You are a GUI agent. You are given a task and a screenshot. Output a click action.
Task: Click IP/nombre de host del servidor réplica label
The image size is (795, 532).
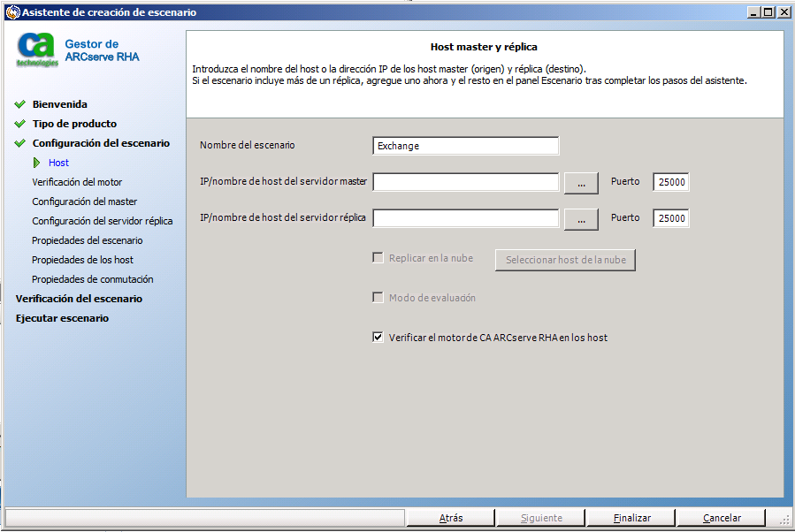pos(283,217)
